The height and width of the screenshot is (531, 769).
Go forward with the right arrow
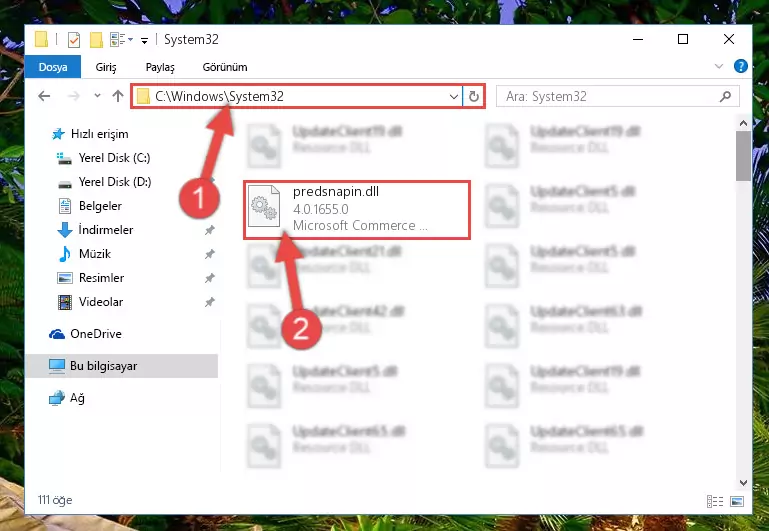(74, 96)
